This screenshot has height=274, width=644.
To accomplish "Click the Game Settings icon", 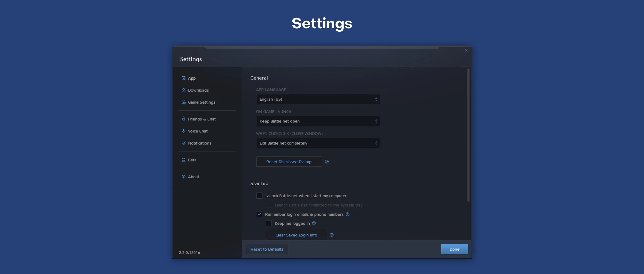I will point(183,102).
